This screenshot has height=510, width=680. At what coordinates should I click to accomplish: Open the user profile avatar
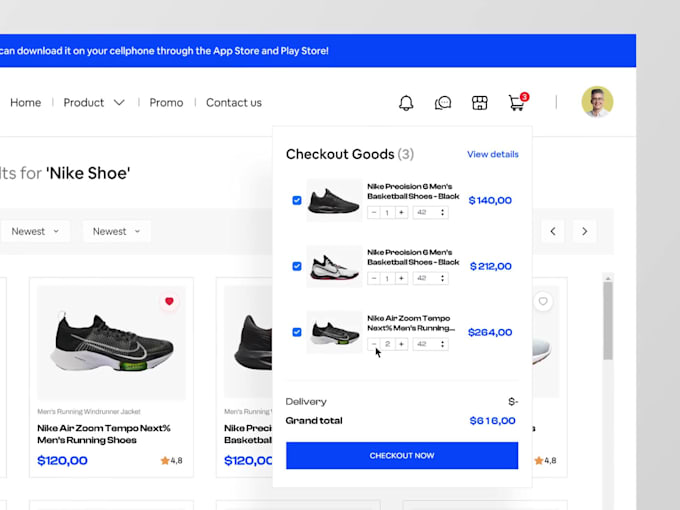click(x=597, y=102)
